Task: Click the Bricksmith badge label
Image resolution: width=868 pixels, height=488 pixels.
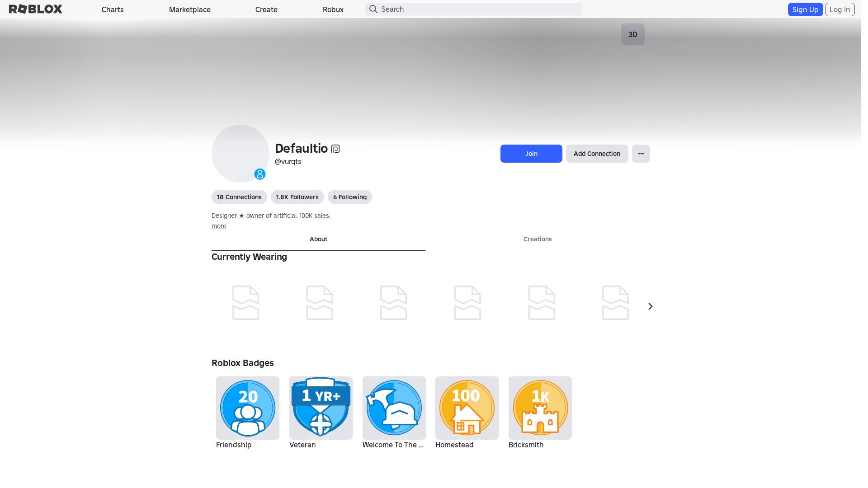Action: pos(526,445)
